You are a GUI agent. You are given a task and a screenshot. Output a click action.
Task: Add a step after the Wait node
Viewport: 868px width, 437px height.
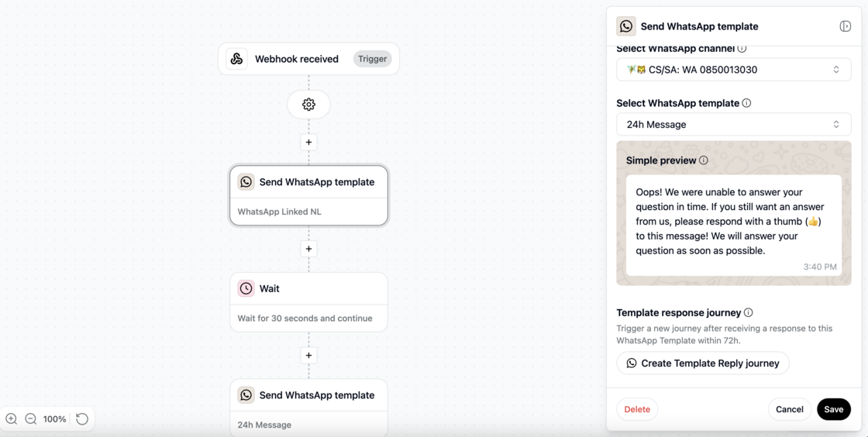[x=309, y=355]
